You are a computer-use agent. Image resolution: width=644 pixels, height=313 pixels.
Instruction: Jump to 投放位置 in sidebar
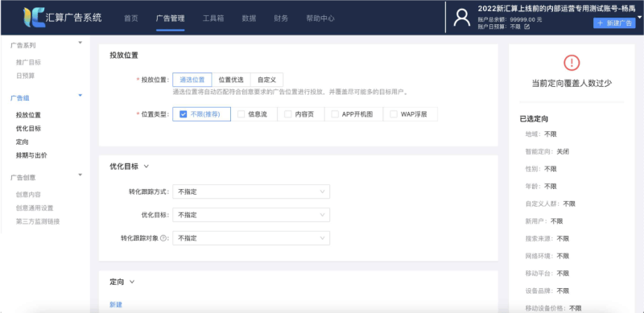point(28,115)
